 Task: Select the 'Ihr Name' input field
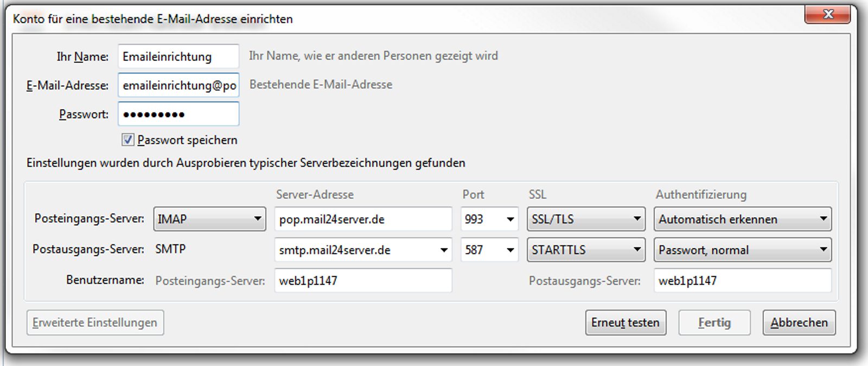coord(178,56)
